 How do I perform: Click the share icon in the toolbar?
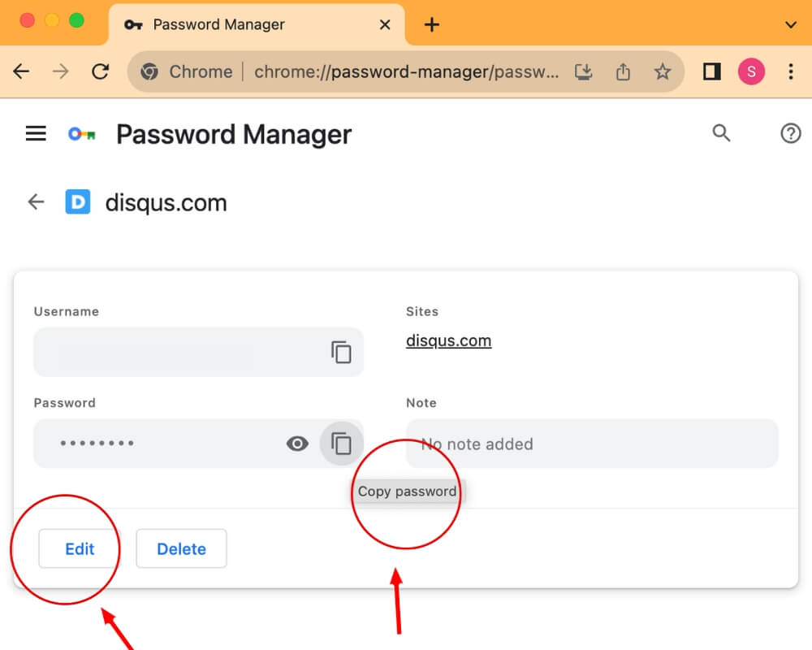623,71
